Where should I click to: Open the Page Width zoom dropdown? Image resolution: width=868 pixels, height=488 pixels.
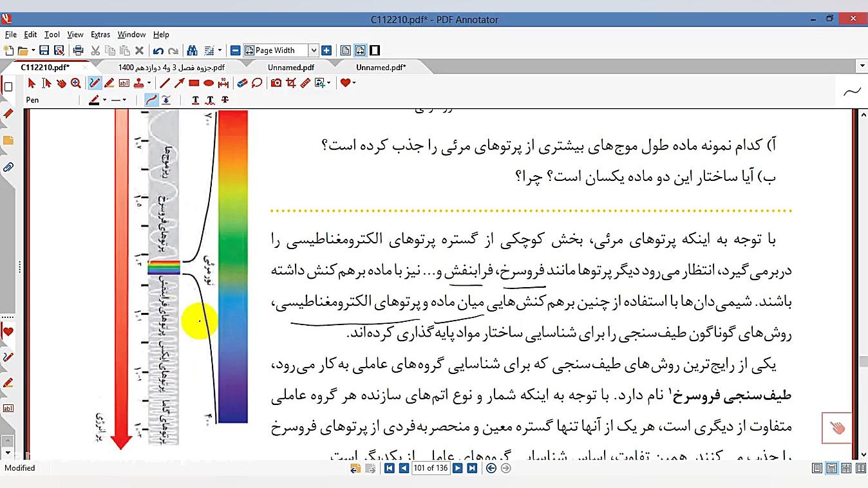[314, 50]
